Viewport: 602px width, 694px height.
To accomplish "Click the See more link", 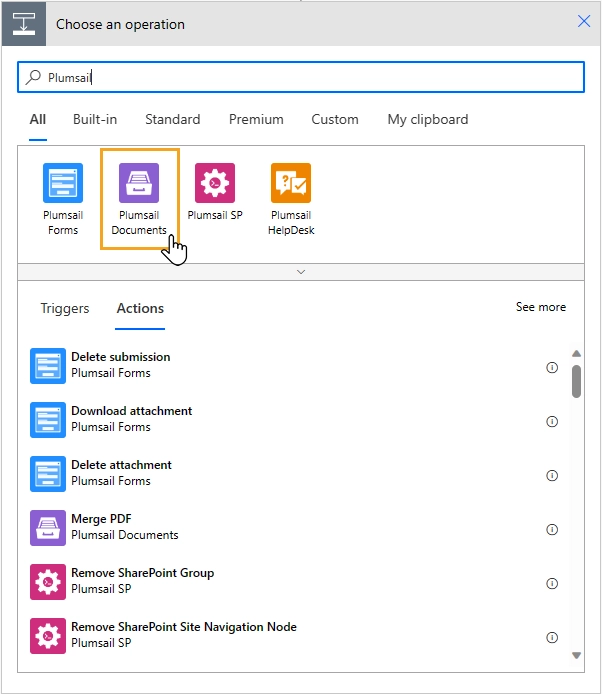I will [x=540, y=307].
